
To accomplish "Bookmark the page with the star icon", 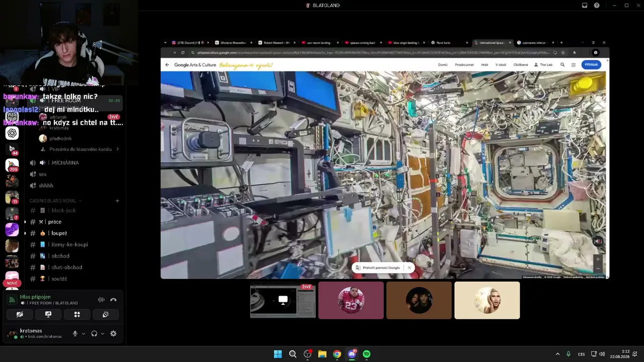I will click(563, 52).
